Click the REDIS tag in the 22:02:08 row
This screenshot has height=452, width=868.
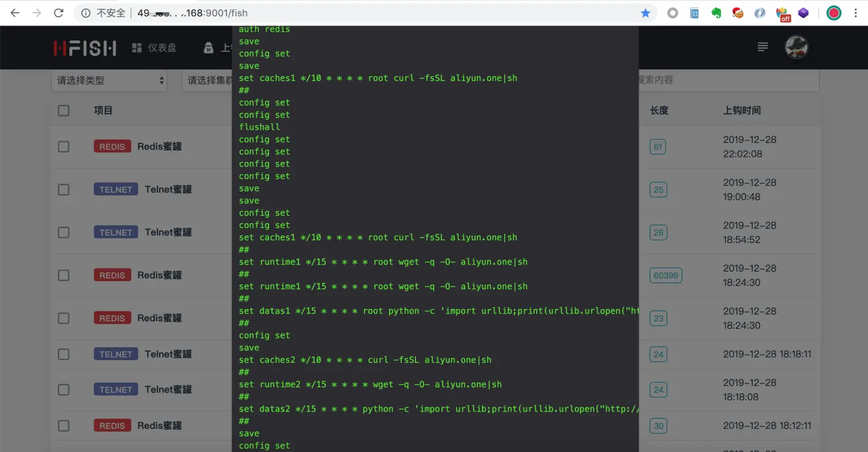pos(112,147)
